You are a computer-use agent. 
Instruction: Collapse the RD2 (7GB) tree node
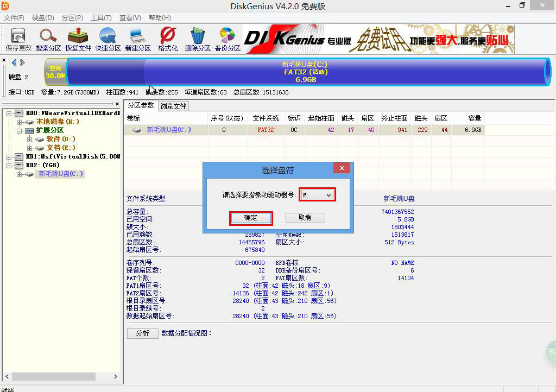tap(9, 166)
